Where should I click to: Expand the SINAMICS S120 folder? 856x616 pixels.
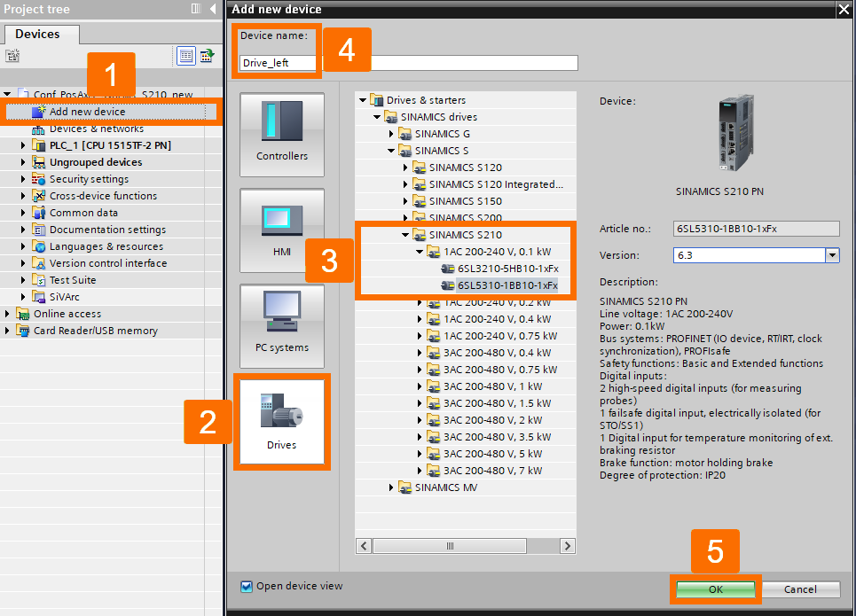click(x=405, y=168)
